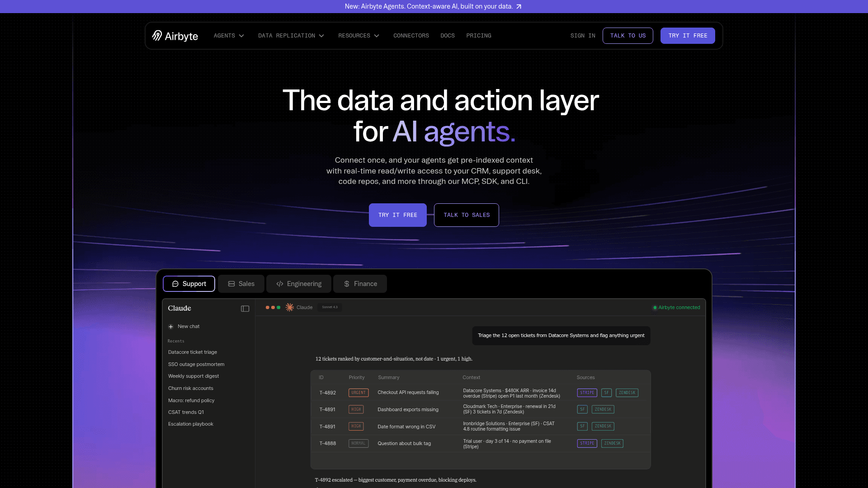This screenshot has width=868, height=488.
Task: Click the Checkout API requests failing summary
Action: coord(408,393)
